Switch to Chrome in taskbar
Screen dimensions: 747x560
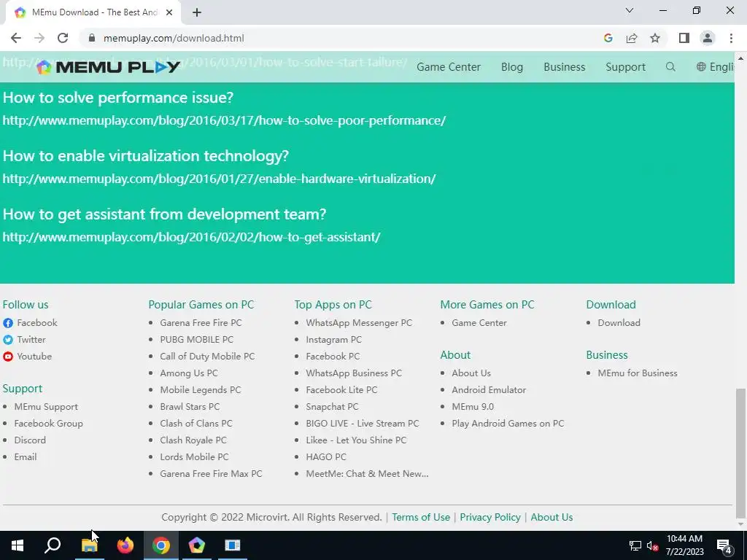click(161, 545)
